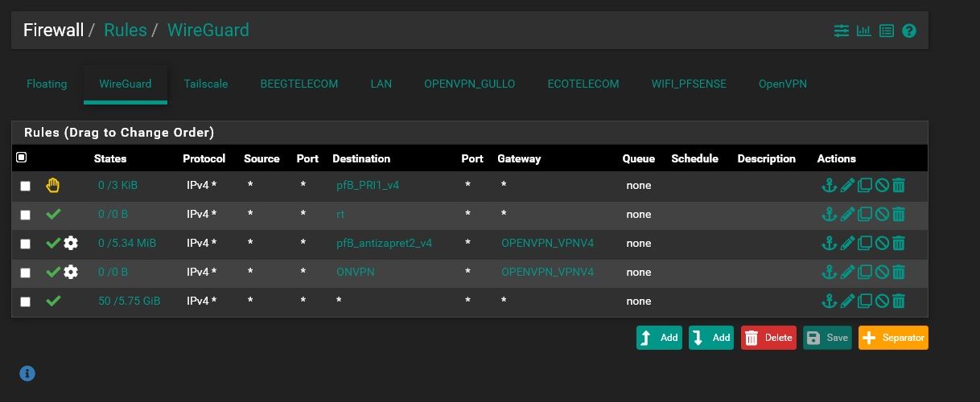Open the status graph chart icon
This screenshot has width=980, height=402.
(x=864, y=31)
